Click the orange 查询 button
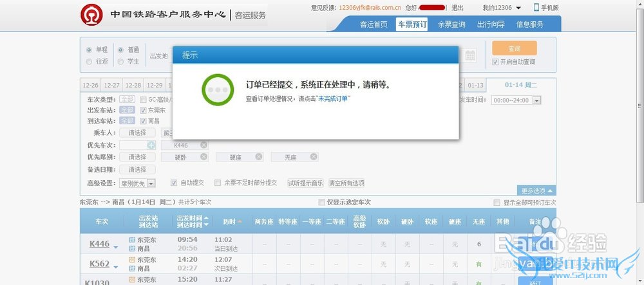 [514, 48]
